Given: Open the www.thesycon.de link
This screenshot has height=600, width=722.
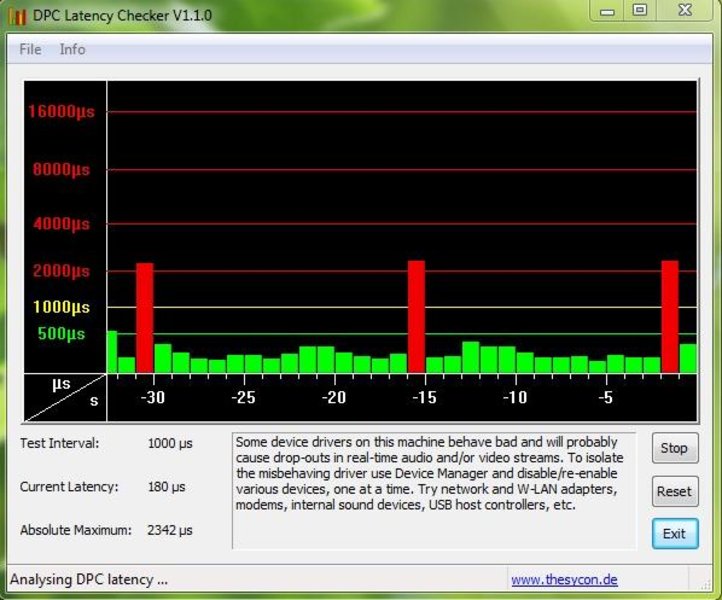Looking at the screenshot, I should tap(564, 579).
